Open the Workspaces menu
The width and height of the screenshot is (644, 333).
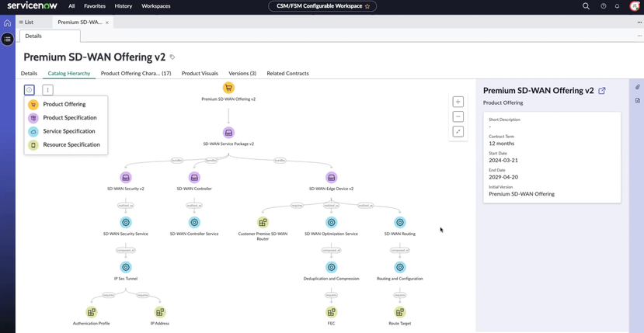pyautogui.click(x=156, y=6)
